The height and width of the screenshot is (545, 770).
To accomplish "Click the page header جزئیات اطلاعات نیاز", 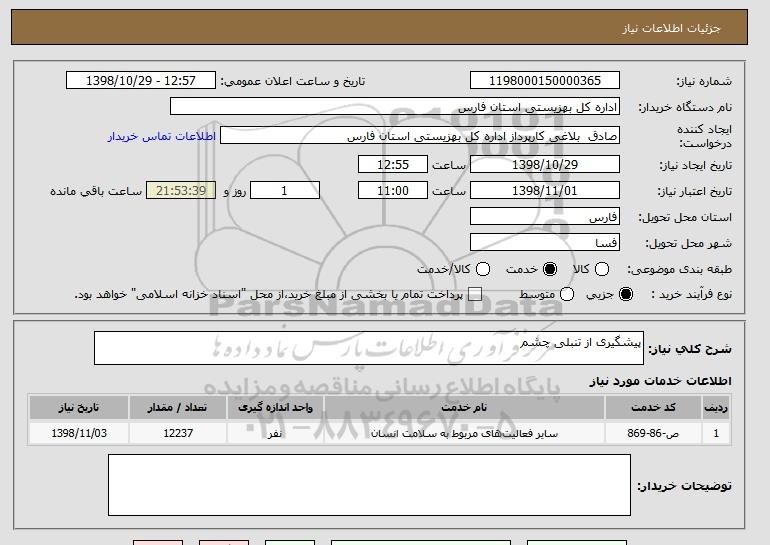I will pyautogui.click(x=671, y=28).
